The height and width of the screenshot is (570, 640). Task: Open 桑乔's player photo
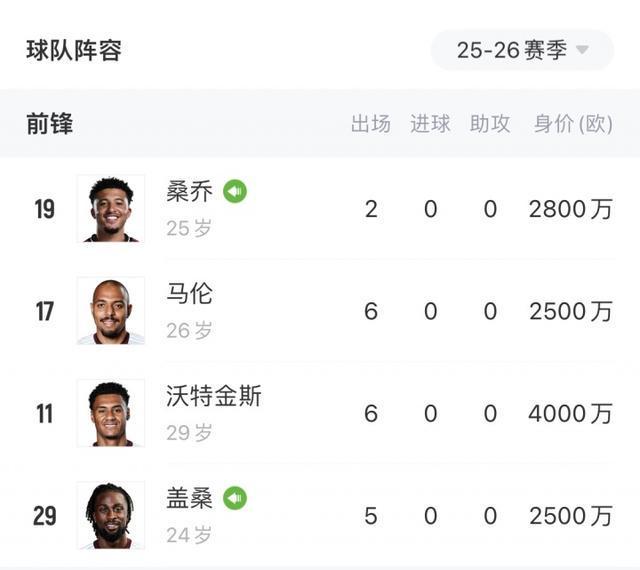point(111,209)
